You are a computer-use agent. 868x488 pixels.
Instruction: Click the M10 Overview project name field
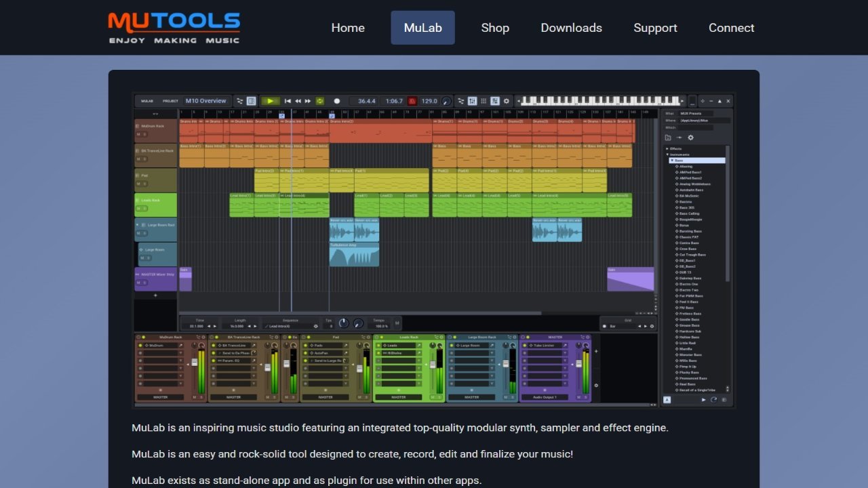(207, 101)
